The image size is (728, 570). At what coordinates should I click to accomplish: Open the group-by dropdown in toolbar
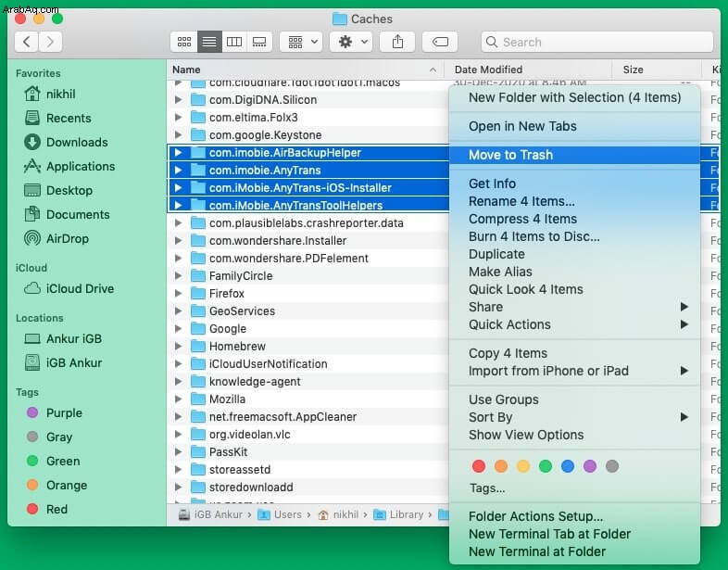[x=302, y=43]
